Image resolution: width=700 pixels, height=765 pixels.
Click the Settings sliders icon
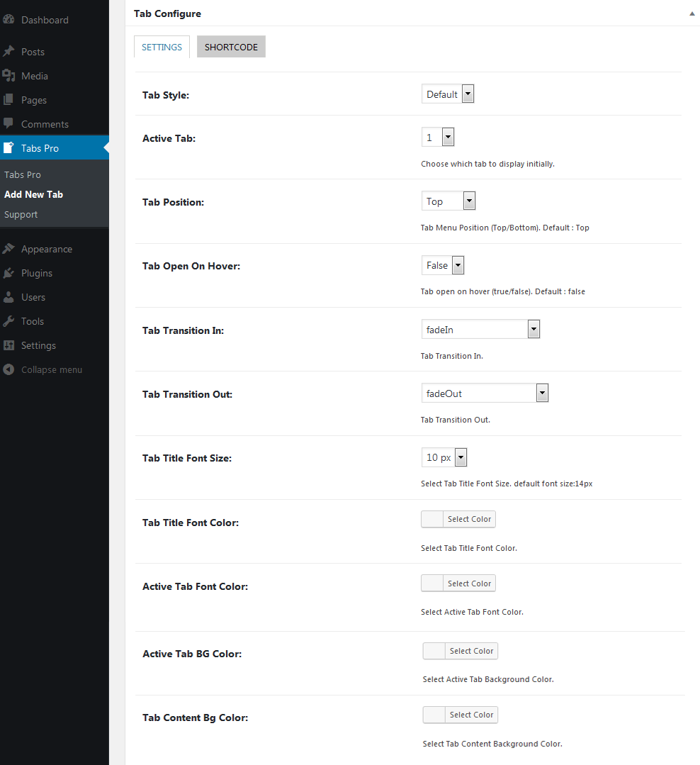[x=9, y=345]
